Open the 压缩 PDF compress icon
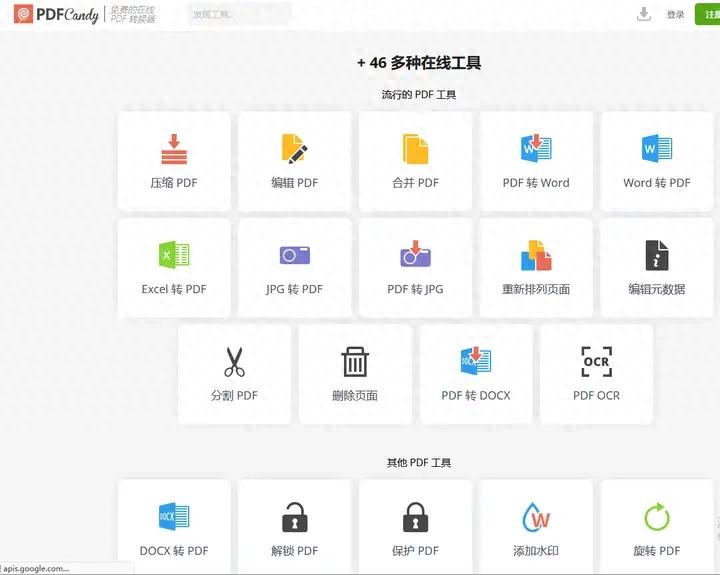 click(x=174, y=149)
